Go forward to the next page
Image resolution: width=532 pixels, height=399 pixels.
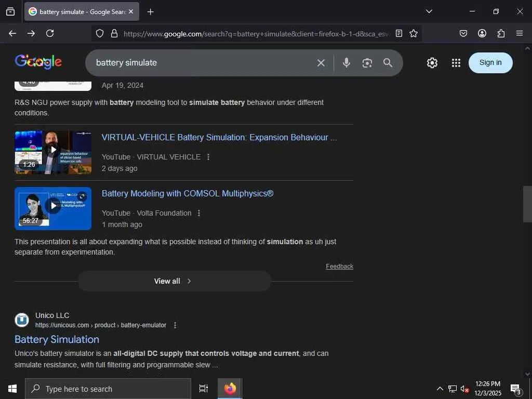pos(31,33)
